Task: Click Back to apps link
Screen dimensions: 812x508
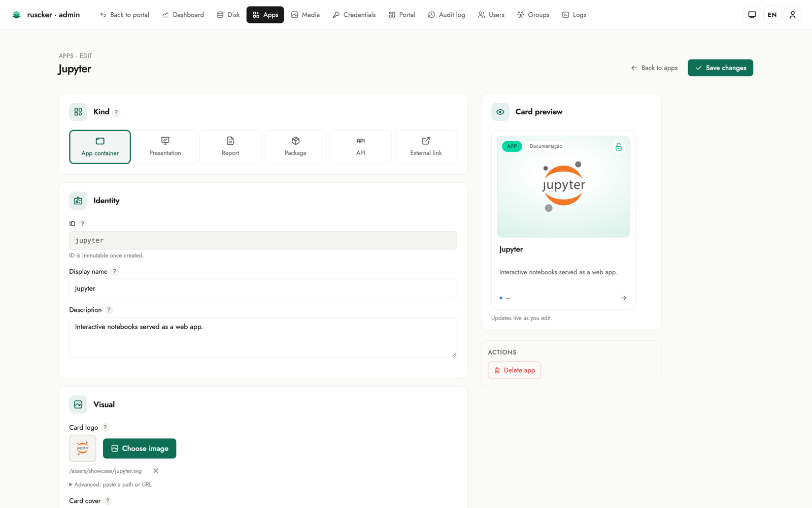Action: 654,68
